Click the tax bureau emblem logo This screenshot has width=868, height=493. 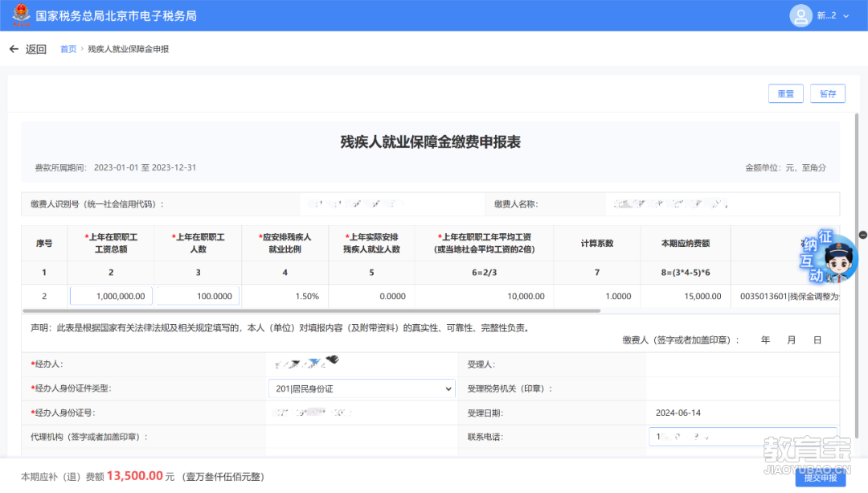click(x=21, y=15)
